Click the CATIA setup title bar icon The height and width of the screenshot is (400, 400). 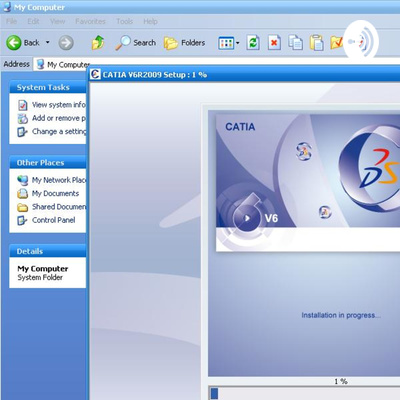[95, 74]
